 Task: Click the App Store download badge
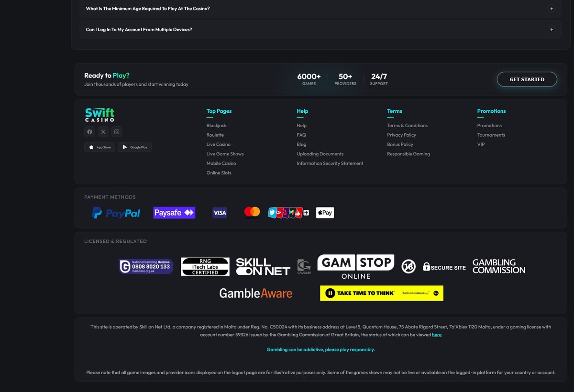click(x=99, y=147)
